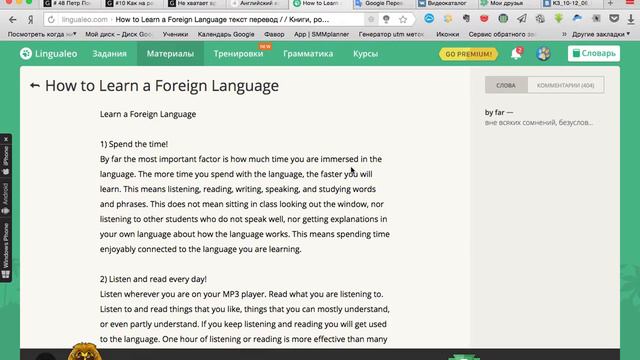Open iPhone app link in side panel
The image size is (640, 360).
pos(6,161)
